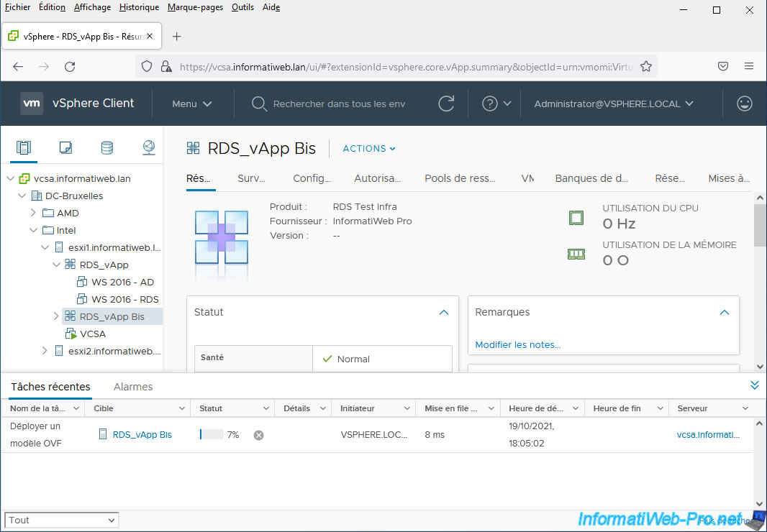Screen dimensions: 767x532
Task: Open the feedback smiley icon
Action: (x=745, y=104)
